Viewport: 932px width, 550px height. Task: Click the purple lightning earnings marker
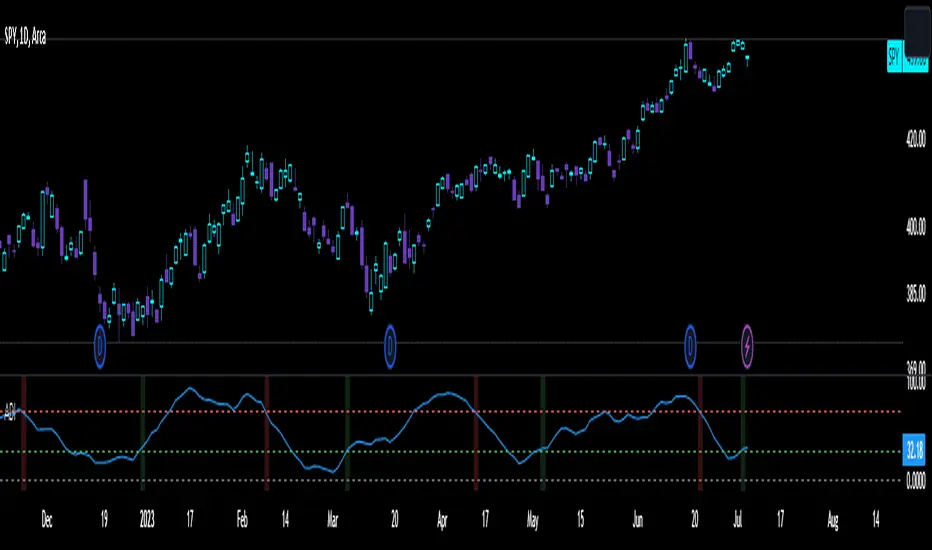click(749, 345)
